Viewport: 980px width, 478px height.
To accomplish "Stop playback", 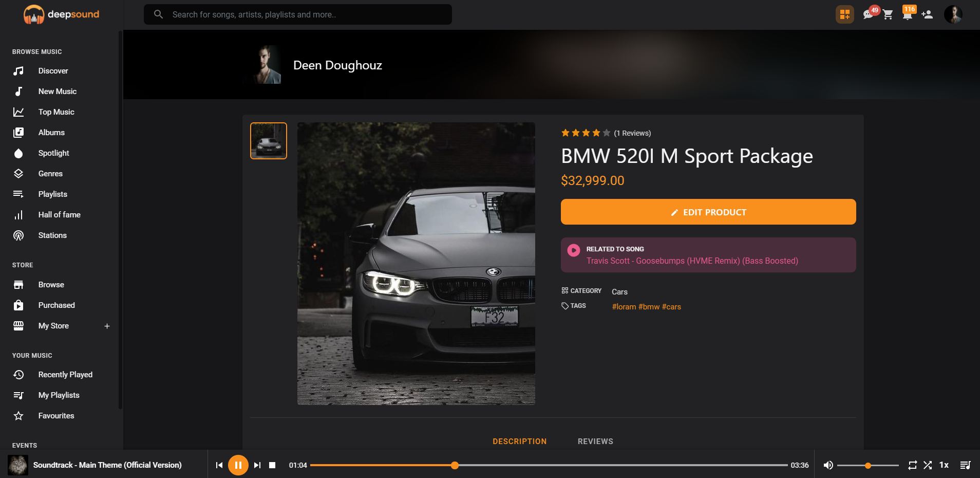I will [x=273, y=465].
